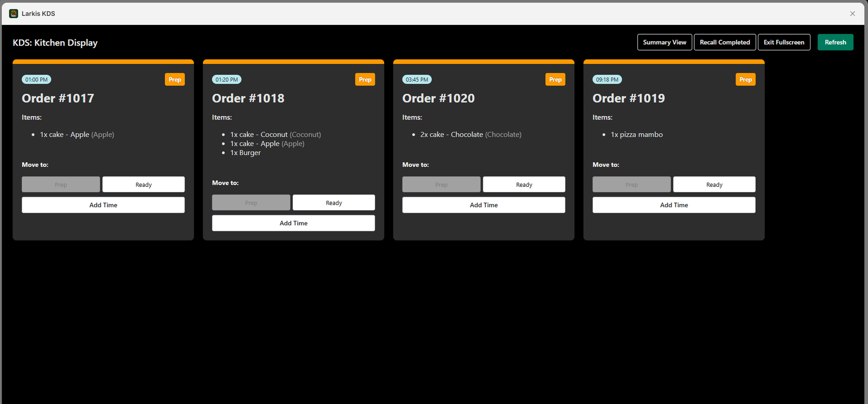Viewport: 868px width, 404px height.
Task: Click item 1x cake - Coconut
Action: click(276, 135)
